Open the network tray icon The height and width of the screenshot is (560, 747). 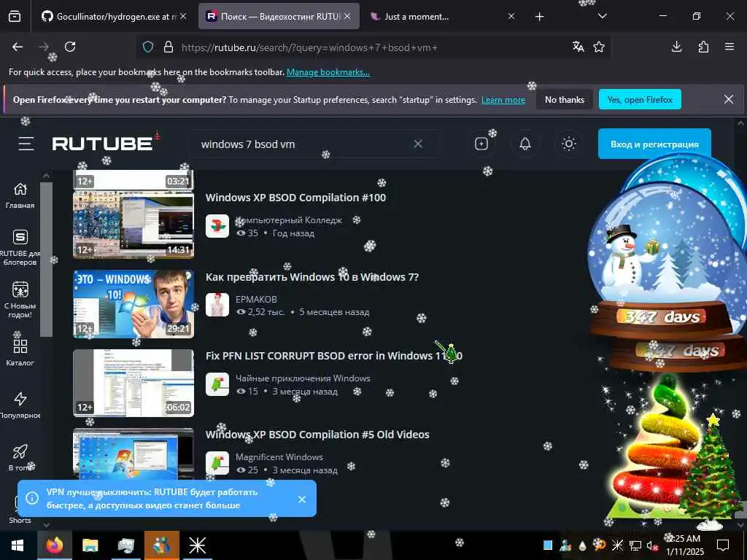[x=635, y=545]
